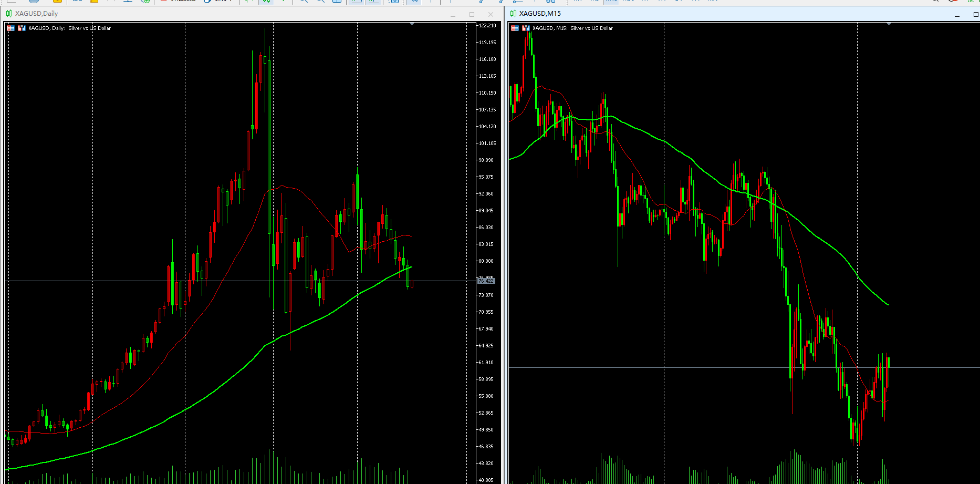Click chart shift triangle on M15 chart
Image resolution: width=980 pixels, height=484 pixels.
(889, 24)
